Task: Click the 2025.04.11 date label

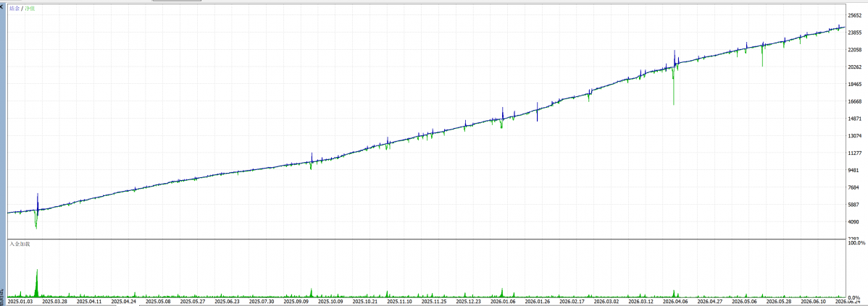Action: tap(89, 302)
